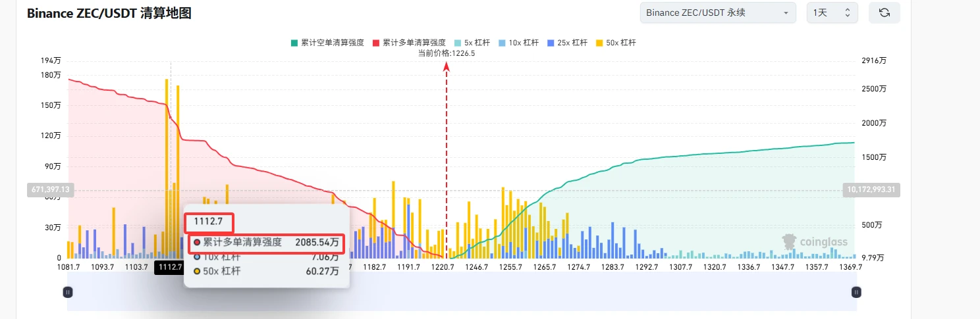980x319 pixels.
Task: Click the 1103.7 x-axis label
Action: pyautogui.click(x=136, y=267)
